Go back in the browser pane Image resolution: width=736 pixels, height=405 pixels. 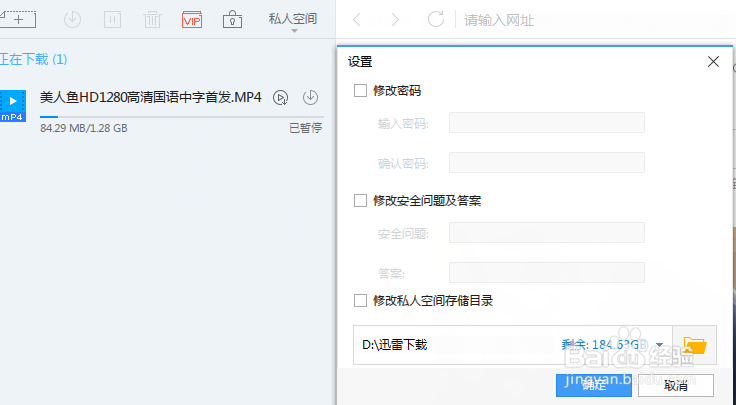point(357,20)
